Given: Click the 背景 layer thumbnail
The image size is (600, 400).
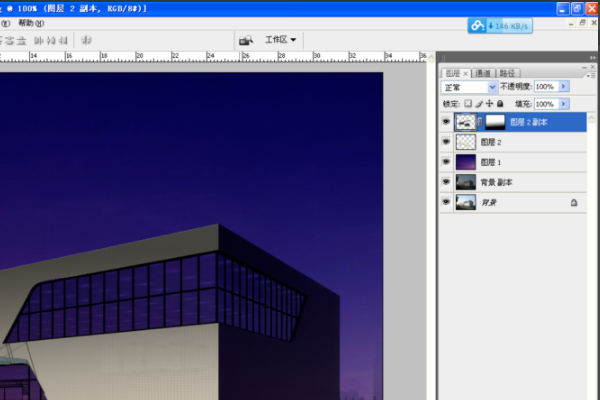Looking at the screenshot, I should pyautogui.click(x=466, y=202).
